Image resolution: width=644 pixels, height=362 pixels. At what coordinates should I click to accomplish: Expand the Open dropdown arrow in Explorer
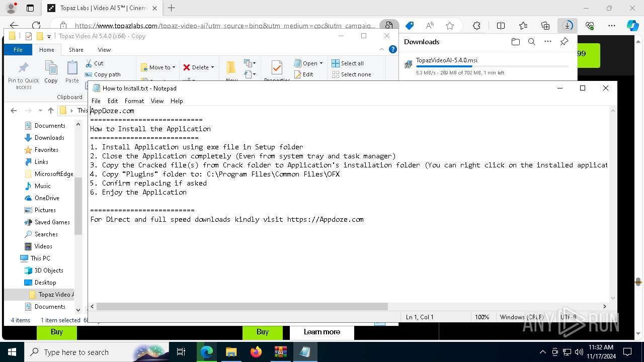click(321, 63)
